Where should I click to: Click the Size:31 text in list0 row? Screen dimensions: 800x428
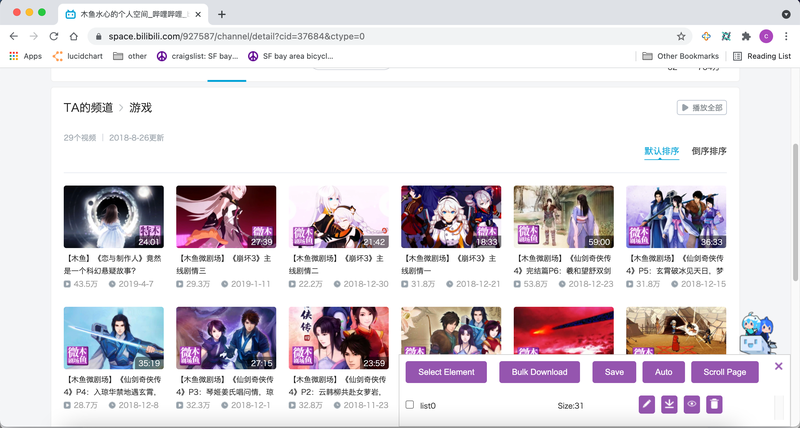tap(570, 406)
